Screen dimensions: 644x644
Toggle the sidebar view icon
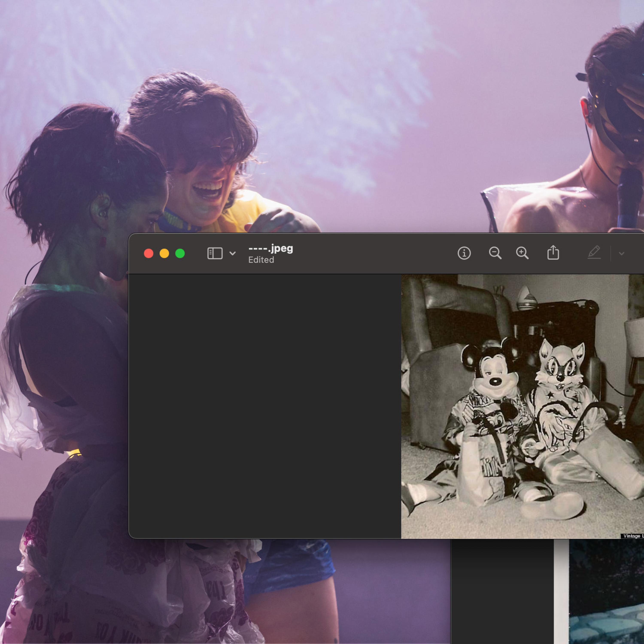point(215,253)
